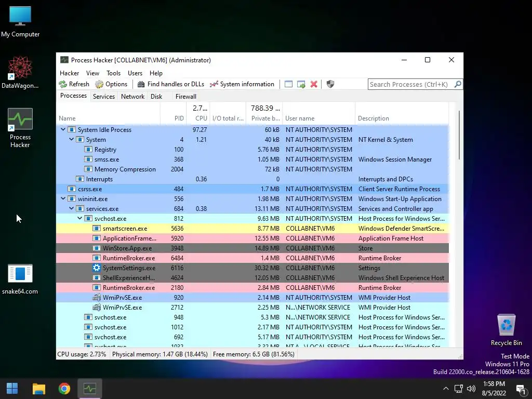Switch to the Network tab
The image size is (532, 399).
[x=132, y=96]
